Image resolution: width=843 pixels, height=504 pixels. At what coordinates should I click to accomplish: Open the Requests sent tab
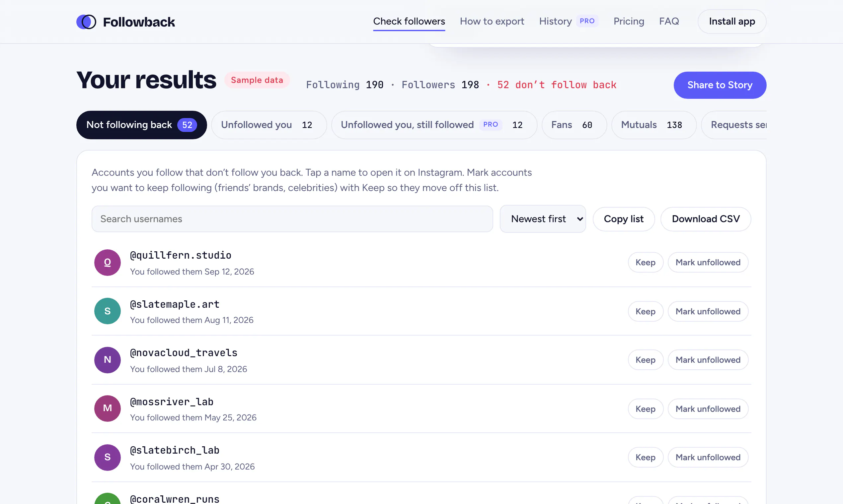734,125
